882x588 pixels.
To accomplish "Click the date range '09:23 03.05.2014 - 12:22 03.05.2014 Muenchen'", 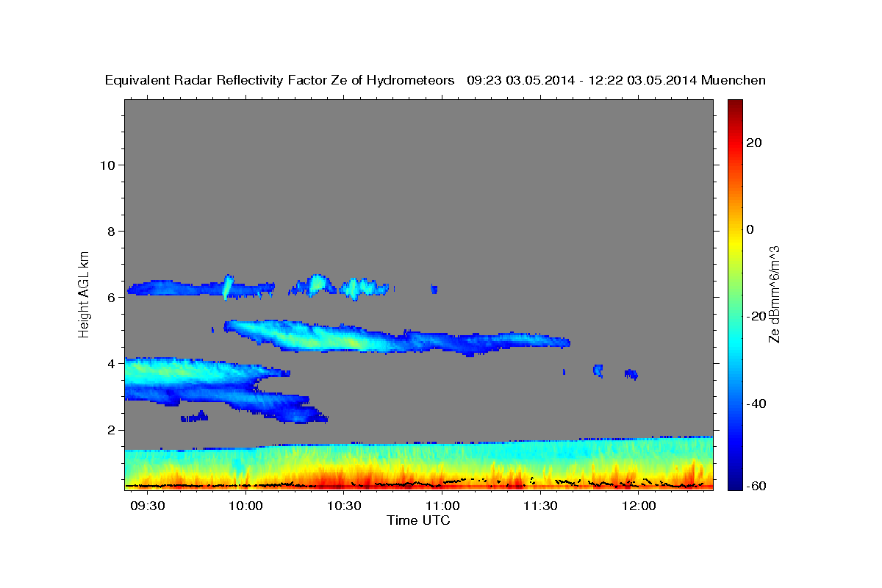I will click(616, 80).
